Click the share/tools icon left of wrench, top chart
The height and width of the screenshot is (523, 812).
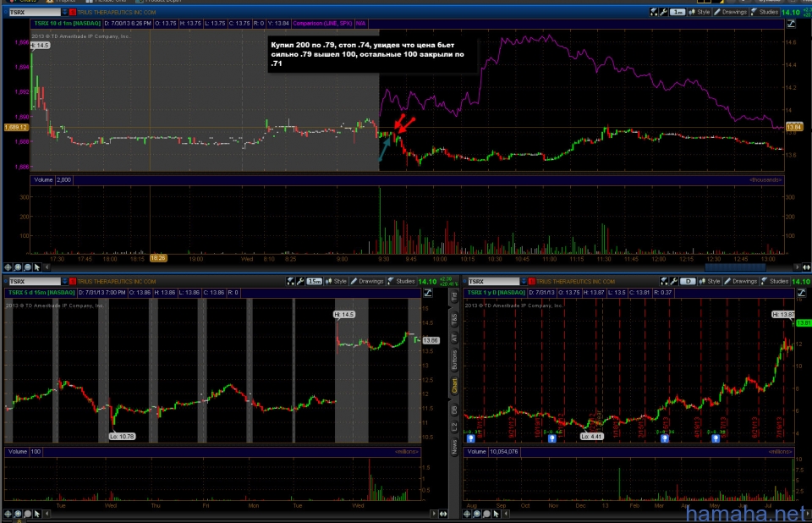coord(654,12)
